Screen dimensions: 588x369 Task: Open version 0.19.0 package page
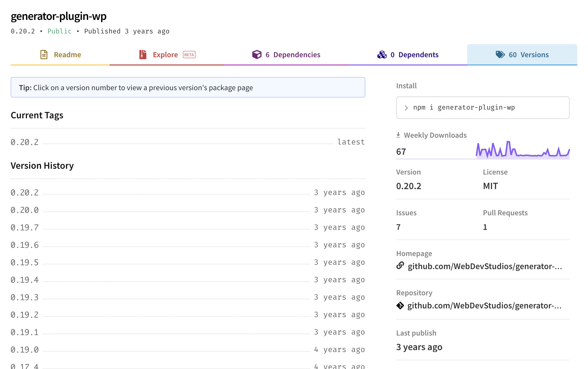(25, 349)
